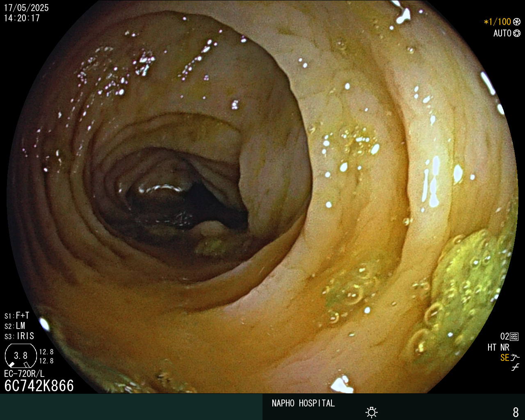Click the settings icon beside 02
This screenshot has width=525, height=420.
514,337
